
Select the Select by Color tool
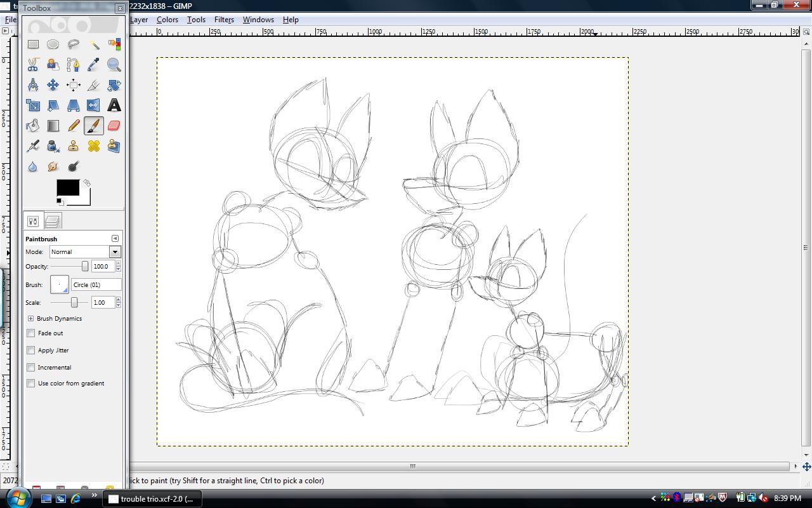click(114, 44)
